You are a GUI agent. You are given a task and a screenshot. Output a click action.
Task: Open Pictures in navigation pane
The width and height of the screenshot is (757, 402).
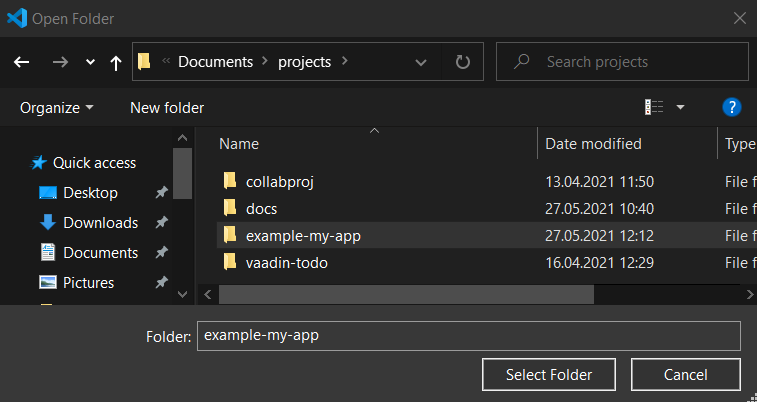click(x=88, y=283)
